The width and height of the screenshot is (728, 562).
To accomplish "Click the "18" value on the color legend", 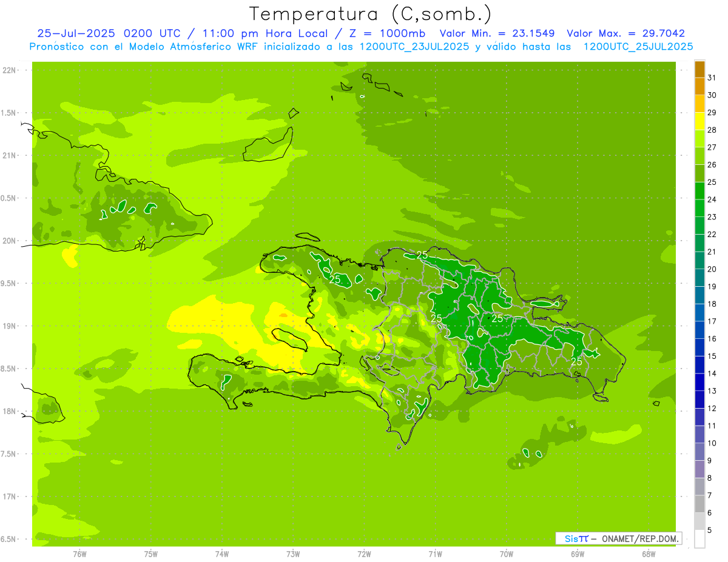I will click(712, 304).
